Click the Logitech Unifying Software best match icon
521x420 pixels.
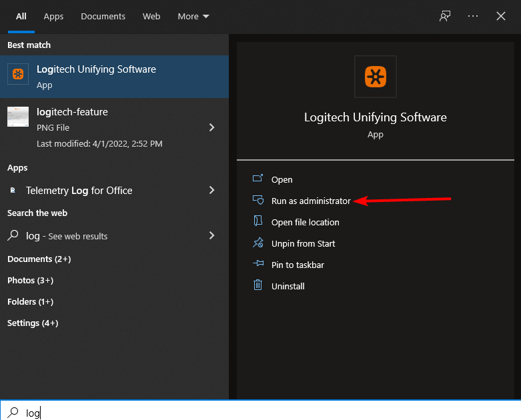18,75
